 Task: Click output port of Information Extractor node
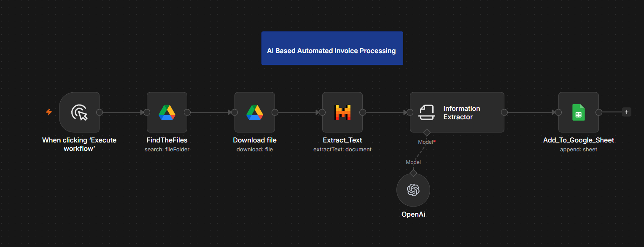click(504, 112)
